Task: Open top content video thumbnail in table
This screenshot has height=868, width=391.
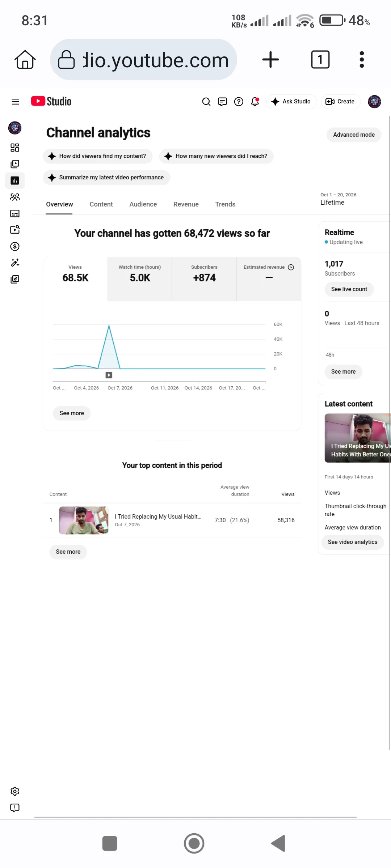Action: (x=84, y=520)
